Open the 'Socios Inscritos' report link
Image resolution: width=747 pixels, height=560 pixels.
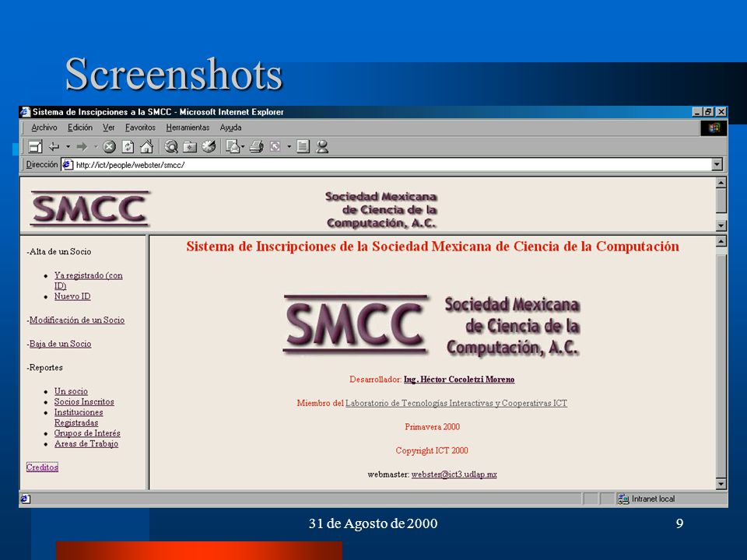(84, 401)
